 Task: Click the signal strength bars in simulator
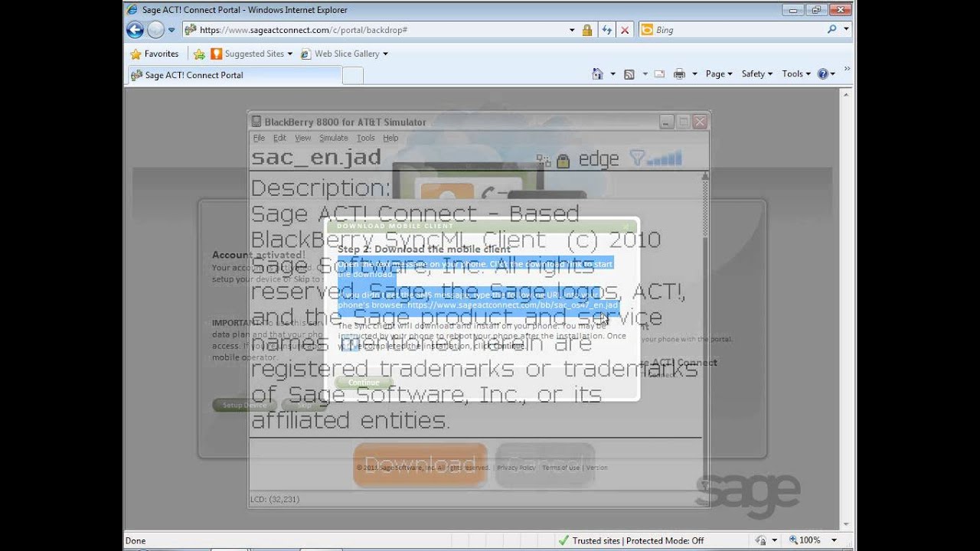point(665,159)
